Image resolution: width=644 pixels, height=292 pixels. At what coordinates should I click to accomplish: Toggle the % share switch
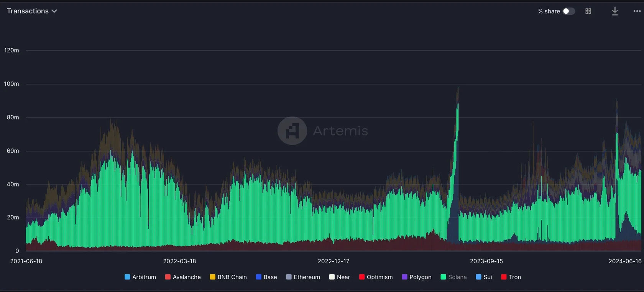pos(568,11)
